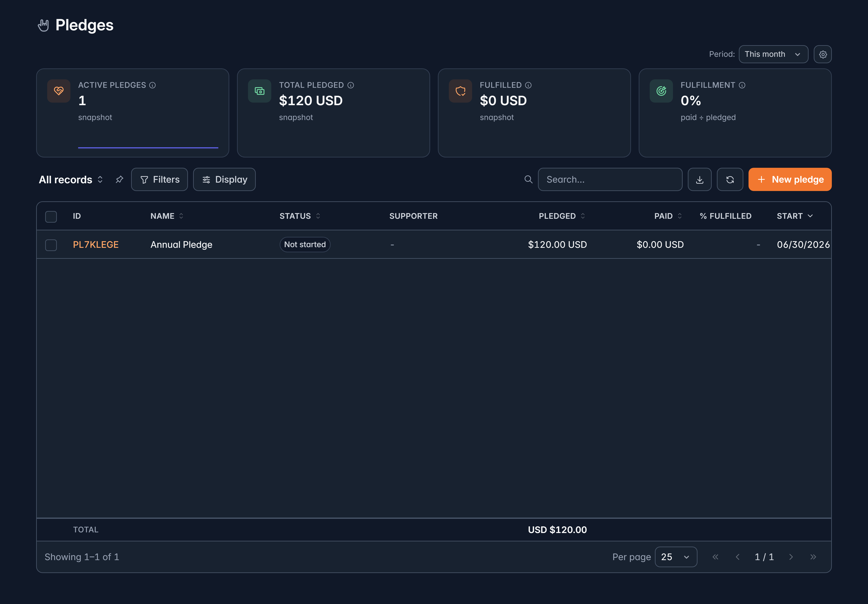Open the settings gear next to Period

pos(823,54)
